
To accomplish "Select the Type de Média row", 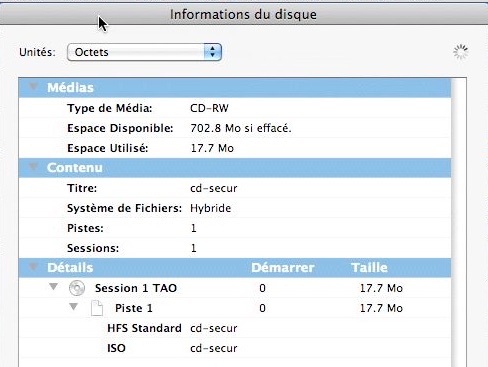I will tap(235, 108).
